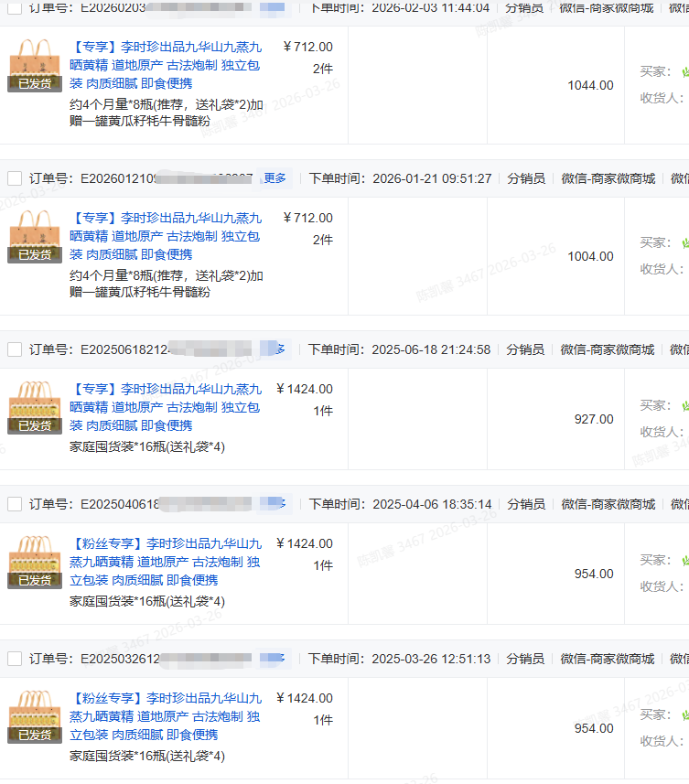Open 更多 next to order E202601210

[x=275, y=178]
